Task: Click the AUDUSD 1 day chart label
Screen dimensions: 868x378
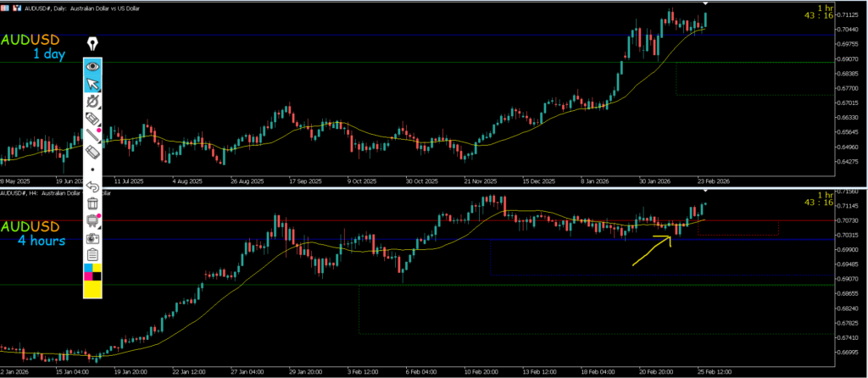Action: click(38, 47)
